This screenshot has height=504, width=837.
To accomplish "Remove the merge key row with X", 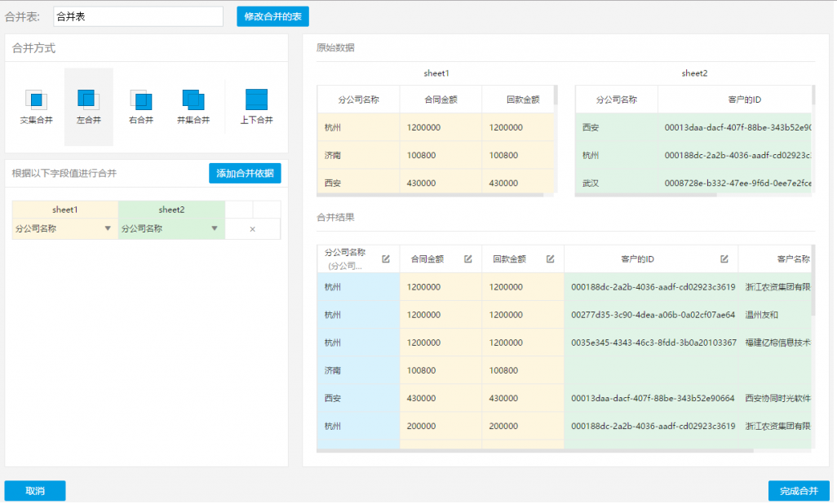I will click(x=253, y=229).
